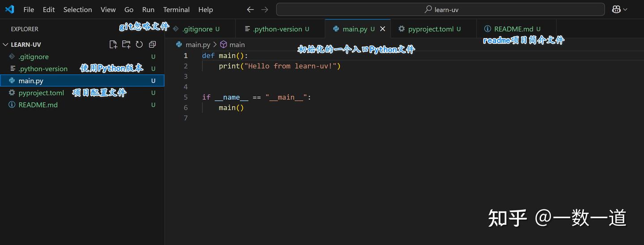Go back with the left arrow
Screen dimensions: 644x245
250,9
